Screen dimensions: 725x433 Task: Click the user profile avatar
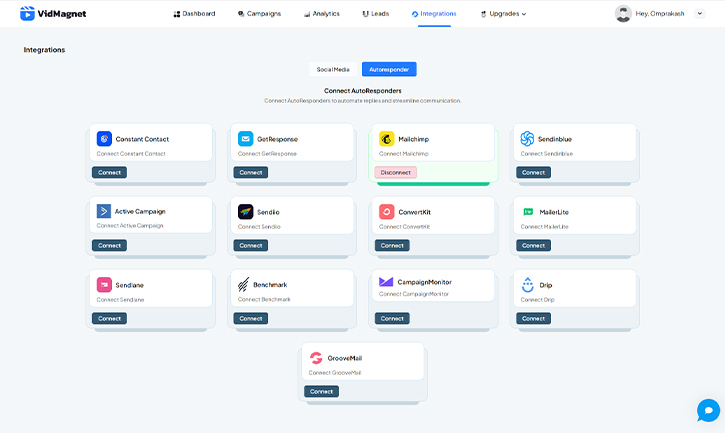pos(623,13)
